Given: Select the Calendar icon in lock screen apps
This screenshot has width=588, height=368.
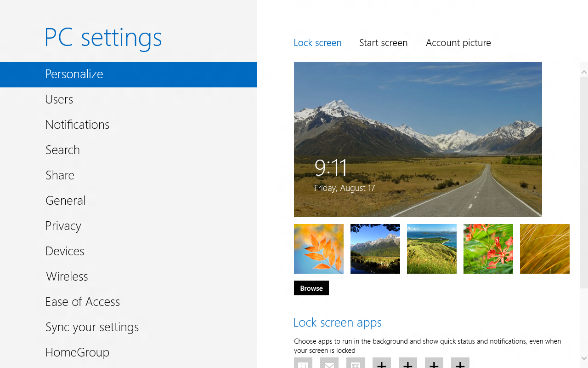Looking at the screenshot, I should (x=355, y=365).
